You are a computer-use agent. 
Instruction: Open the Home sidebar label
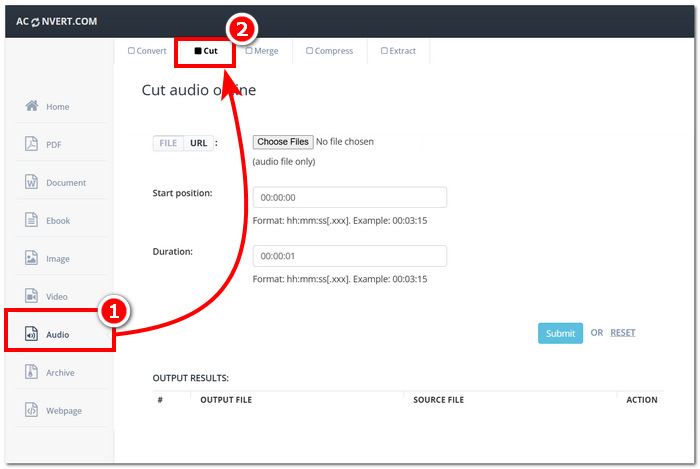[x=58, y=107]
